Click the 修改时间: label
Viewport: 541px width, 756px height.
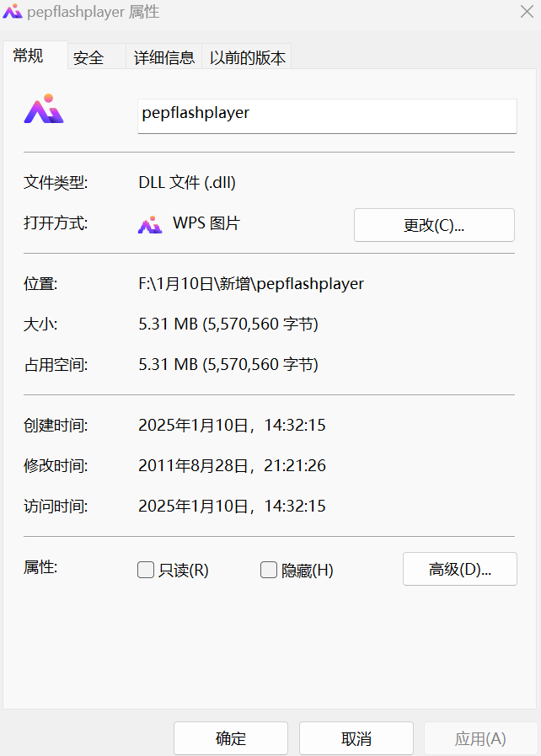click(x=56, y=466)
